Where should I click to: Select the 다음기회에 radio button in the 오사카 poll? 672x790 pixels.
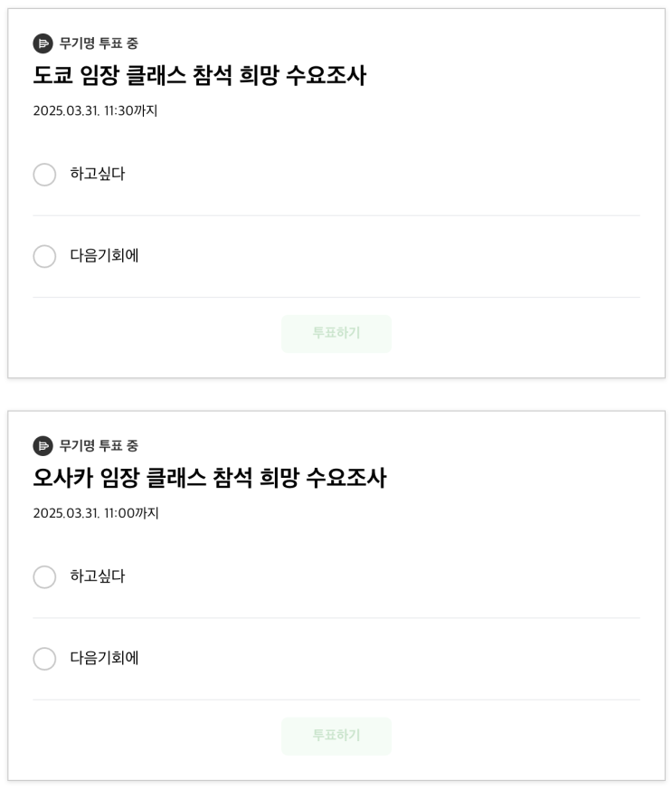44,659
